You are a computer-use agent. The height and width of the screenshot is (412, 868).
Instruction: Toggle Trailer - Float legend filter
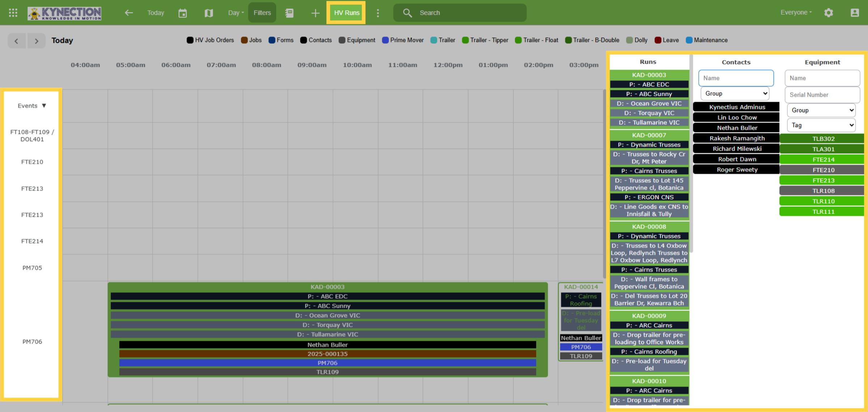coord(537,40)
